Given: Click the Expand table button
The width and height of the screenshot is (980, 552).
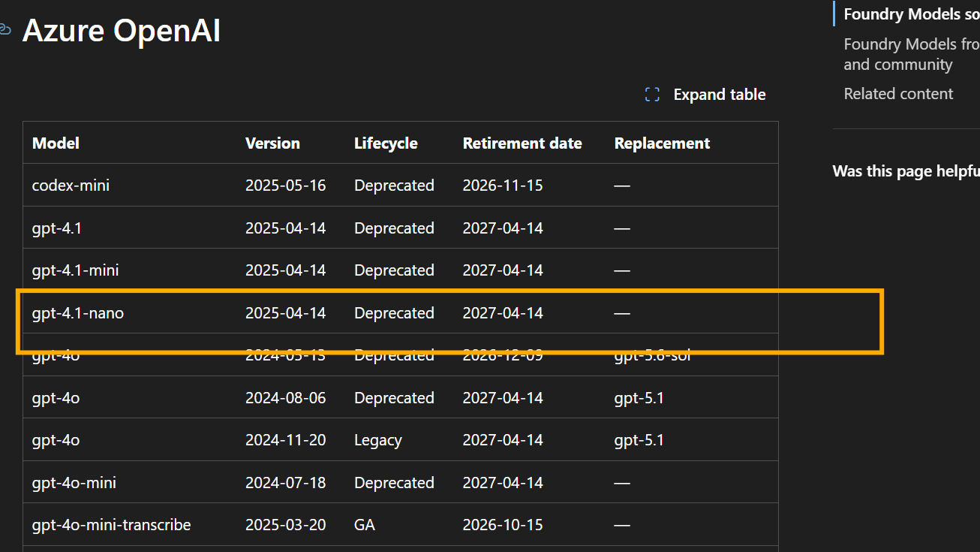Looking at the screenshot, I should (705, 95).
